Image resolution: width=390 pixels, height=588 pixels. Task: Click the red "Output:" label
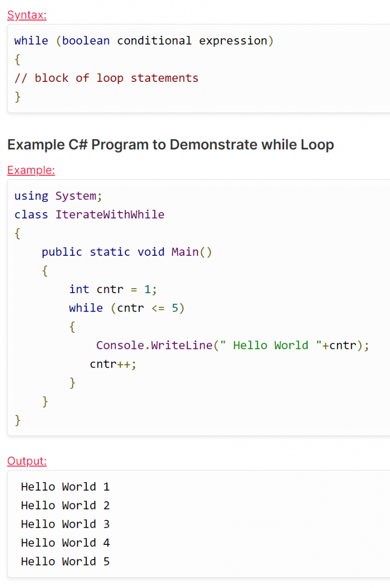[x=27, y=461]
